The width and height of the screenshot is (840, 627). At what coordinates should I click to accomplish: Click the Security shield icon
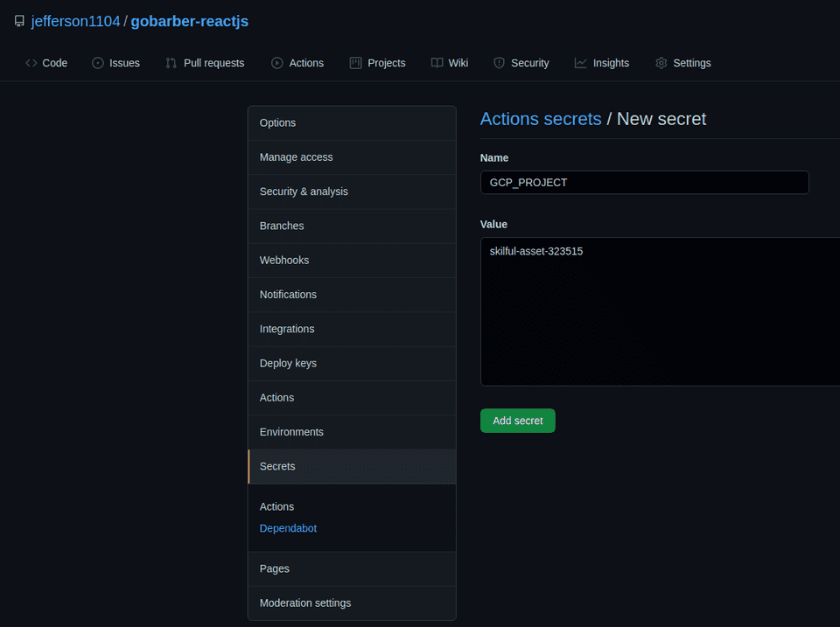click(500, 63)
